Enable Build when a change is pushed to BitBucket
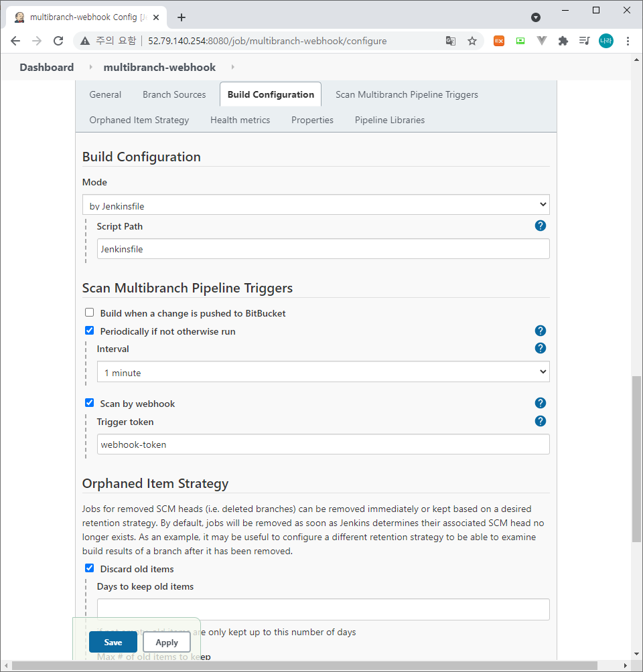 point(89,313)
